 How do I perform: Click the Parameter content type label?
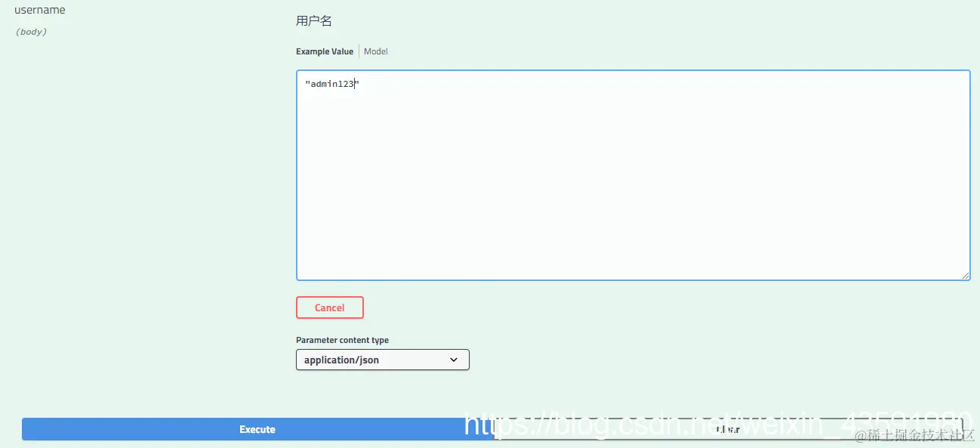(343, 340)
